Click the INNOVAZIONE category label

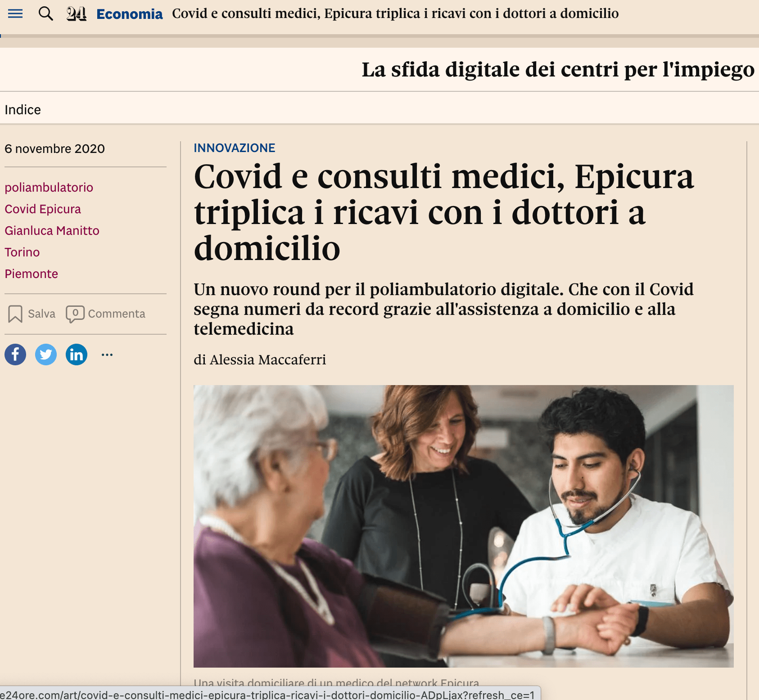[235, 148]
